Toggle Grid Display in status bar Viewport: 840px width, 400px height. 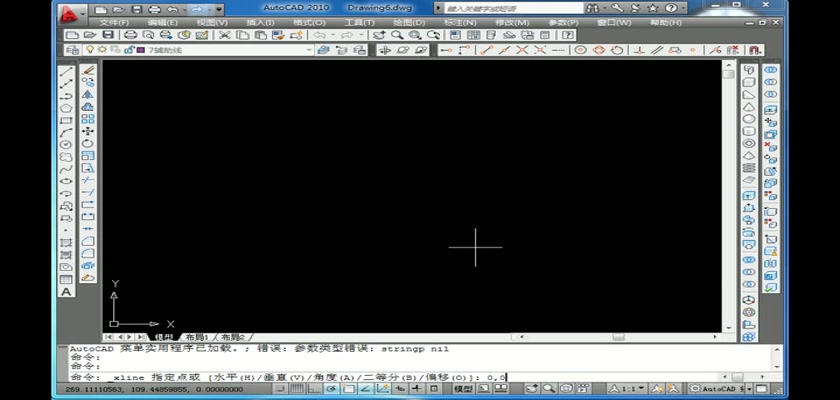click(x=297, y=389)
